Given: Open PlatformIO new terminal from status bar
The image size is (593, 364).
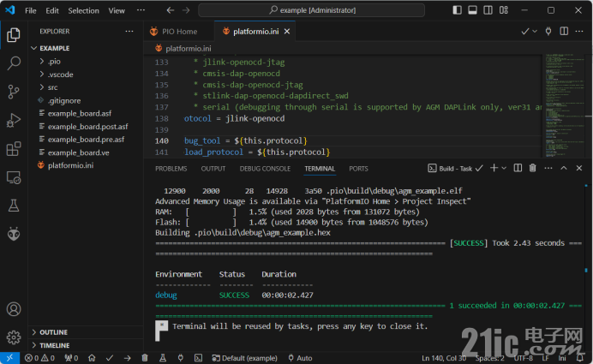Looking at the screenshot, I should [x=198, y=358].
